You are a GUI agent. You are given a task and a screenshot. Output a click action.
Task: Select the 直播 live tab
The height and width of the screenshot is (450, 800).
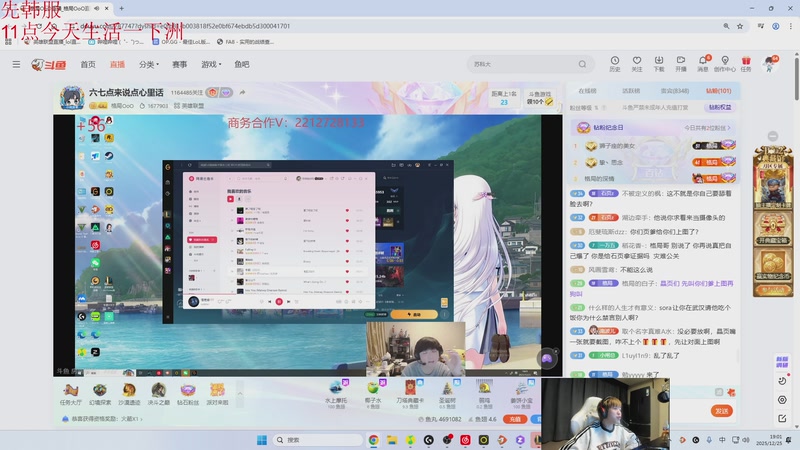(x=117, y=64)
